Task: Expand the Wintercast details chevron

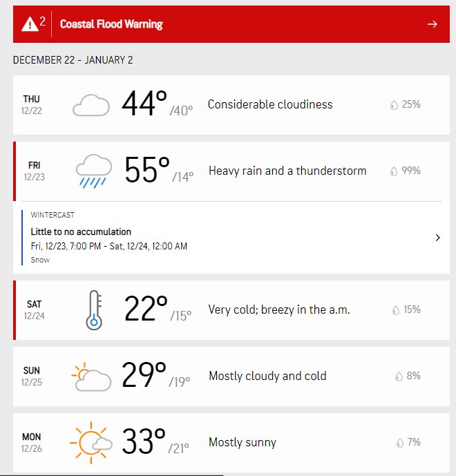Action: tap(437, 238)
